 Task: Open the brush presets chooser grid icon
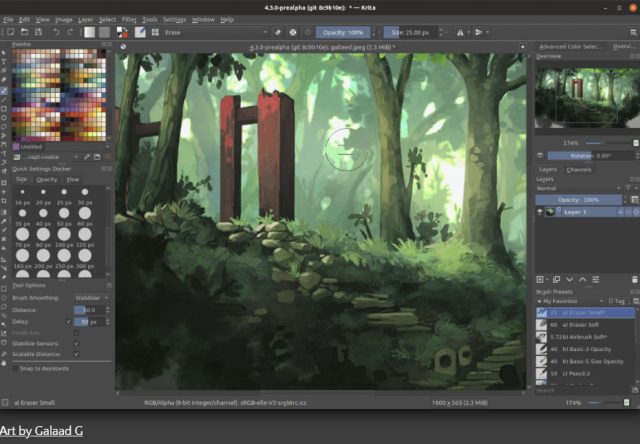tap(155, 32)
